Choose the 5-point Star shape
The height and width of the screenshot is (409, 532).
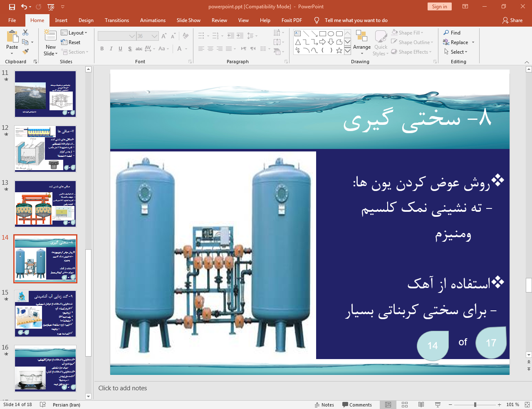tap(339, 50)
